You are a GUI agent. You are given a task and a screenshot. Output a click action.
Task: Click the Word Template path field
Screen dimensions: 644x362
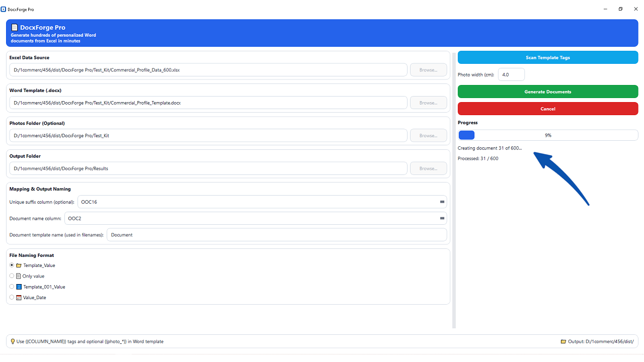click(x=208, y=103)
